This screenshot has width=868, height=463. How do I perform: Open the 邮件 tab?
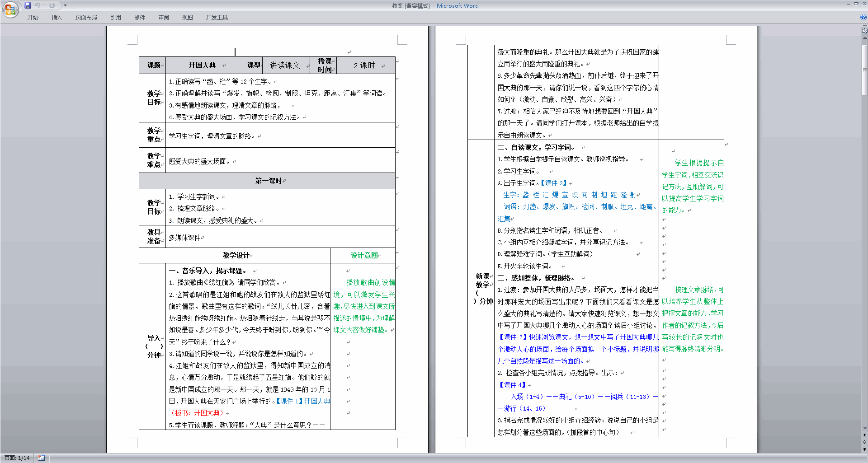140,17
